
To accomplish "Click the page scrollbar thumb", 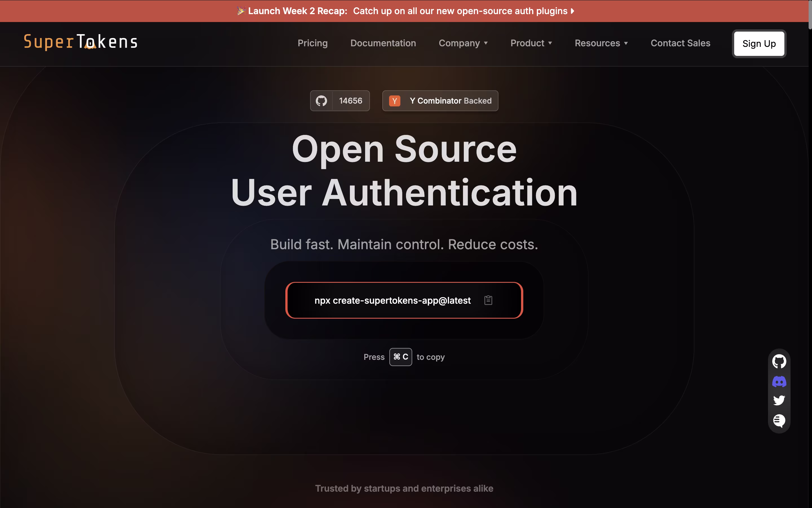I will click(x=810, y=15).
